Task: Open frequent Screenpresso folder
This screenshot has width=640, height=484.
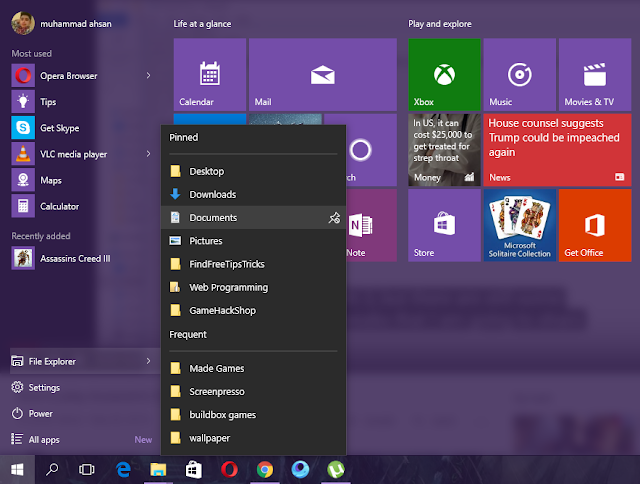Action: click(x=253, y=392)
